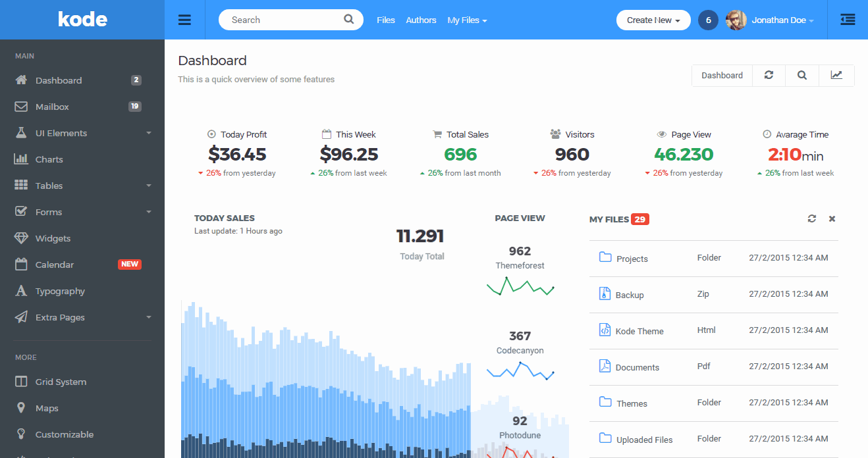Open the Create New dropdown
Screen dimensions: 868x458
pyautogui.click(x=653, y=20)
